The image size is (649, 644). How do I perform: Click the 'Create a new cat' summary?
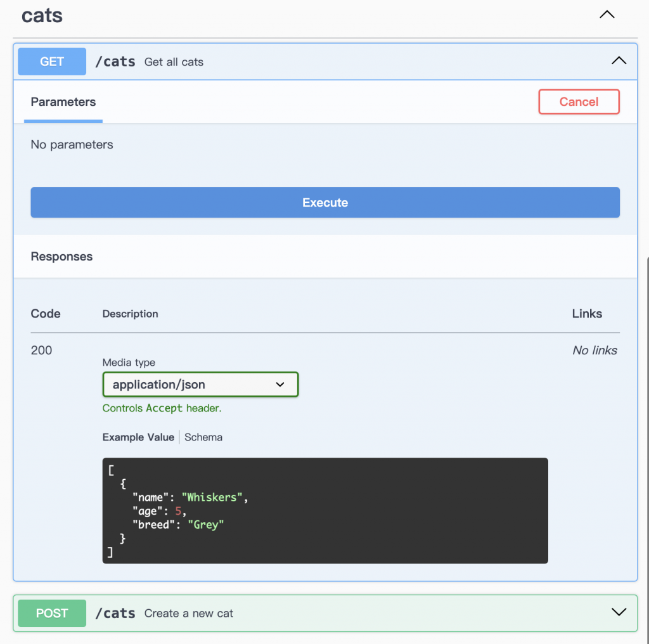tap(189, 614)
